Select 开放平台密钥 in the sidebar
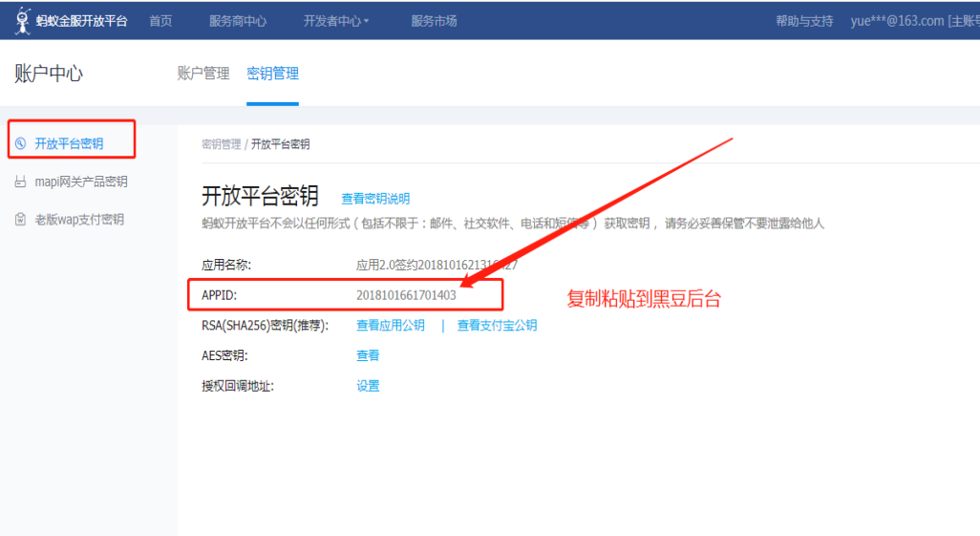Image resolution: width=980 pixels, height=536 pixels. [x=69, y=143]
